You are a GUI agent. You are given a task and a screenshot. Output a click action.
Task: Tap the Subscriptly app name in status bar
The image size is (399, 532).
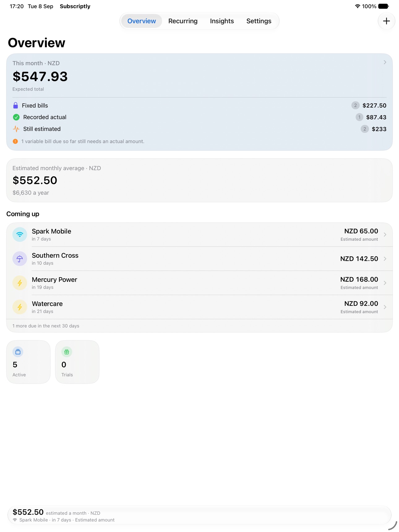[75, 6]
